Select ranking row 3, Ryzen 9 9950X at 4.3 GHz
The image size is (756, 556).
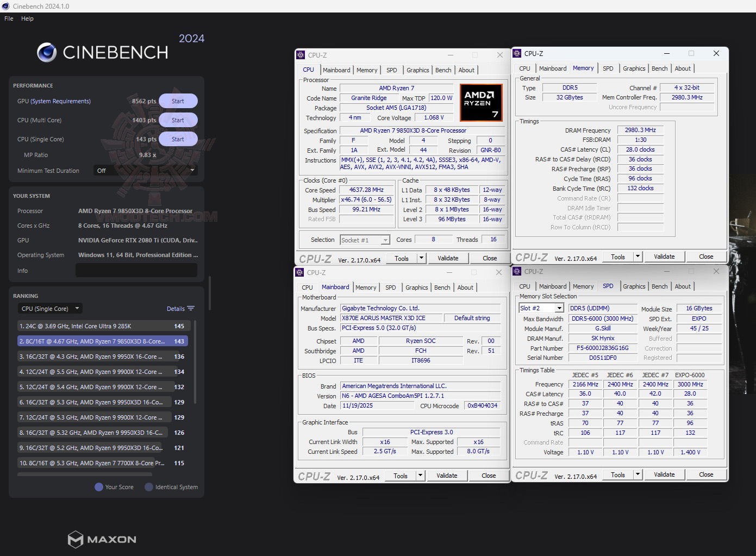tap(103, 357)
